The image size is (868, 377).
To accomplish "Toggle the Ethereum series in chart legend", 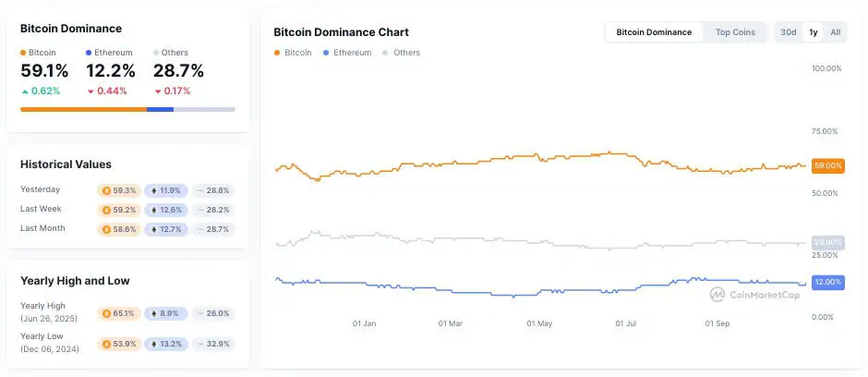I will pos(352,53).
